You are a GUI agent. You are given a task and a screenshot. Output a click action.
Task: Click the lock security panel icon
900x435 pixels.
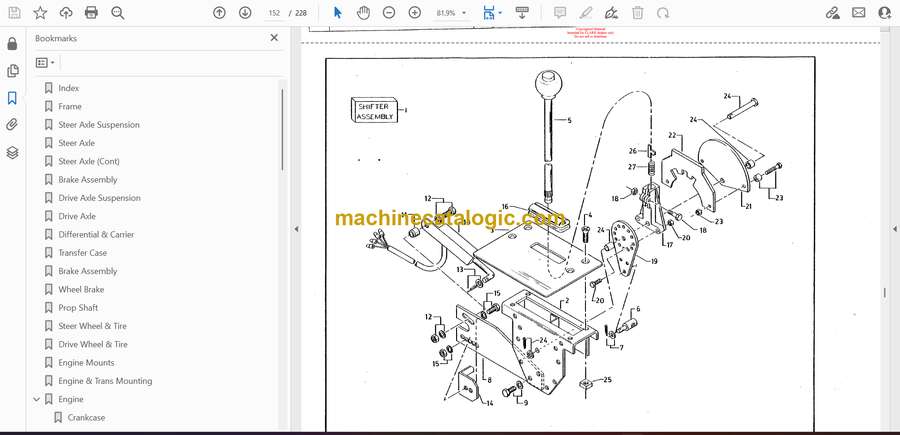12,44
